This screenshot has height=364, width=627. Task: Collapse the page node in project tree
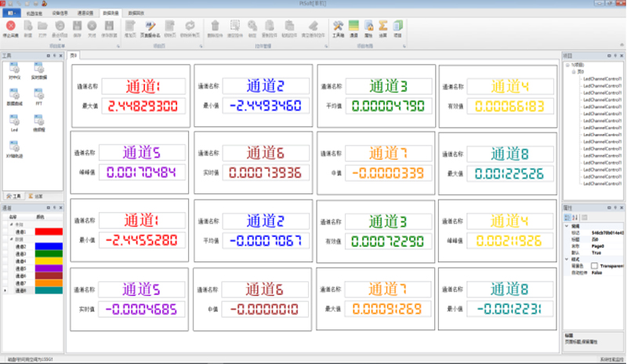[573, 72]
